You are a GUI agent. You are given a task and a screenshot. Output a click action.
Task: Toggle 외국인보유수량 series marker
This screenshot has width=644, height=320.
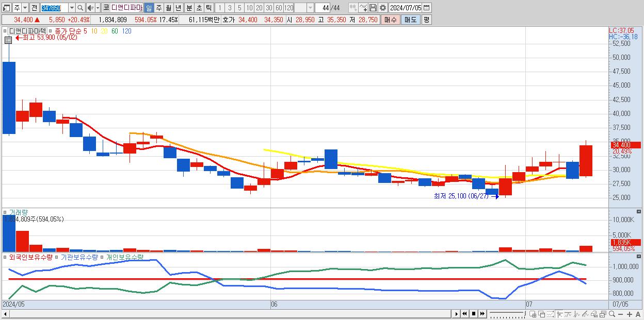coord(6,257)
